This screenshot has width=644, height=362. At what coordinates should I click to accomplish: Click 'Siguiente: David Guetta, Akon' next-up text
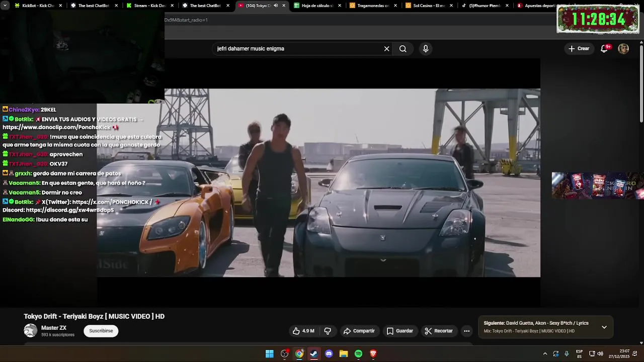click(536, 323)
